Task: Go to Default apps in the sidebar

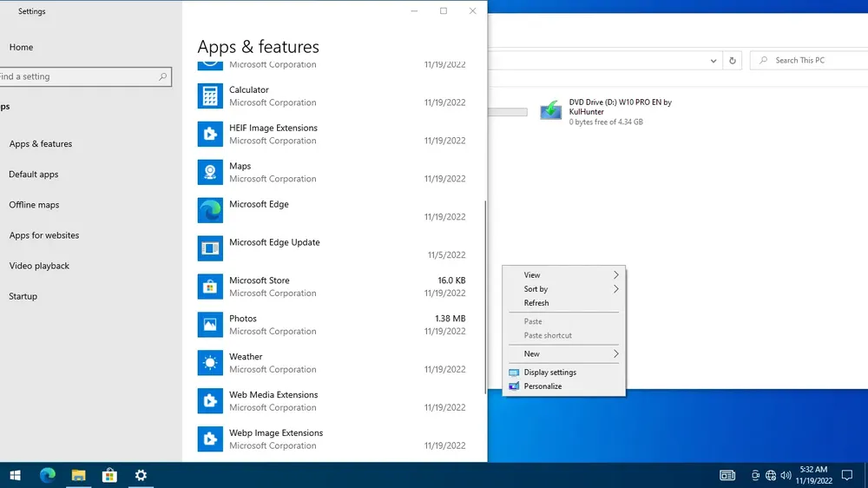Action: tap(34, 174)
